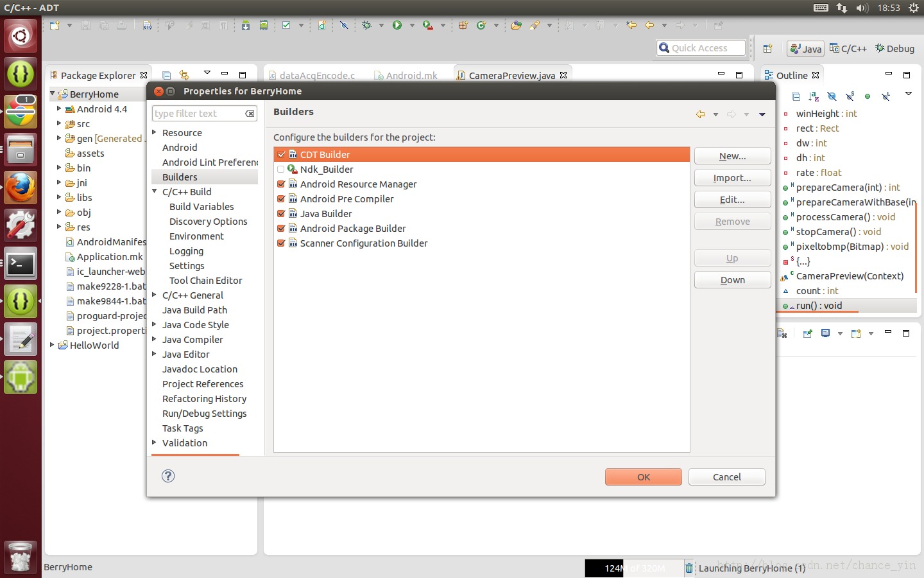This screenshot has height=578, width=924.
Task: Click the type filter text field
Action: click(x=198, y=114)
